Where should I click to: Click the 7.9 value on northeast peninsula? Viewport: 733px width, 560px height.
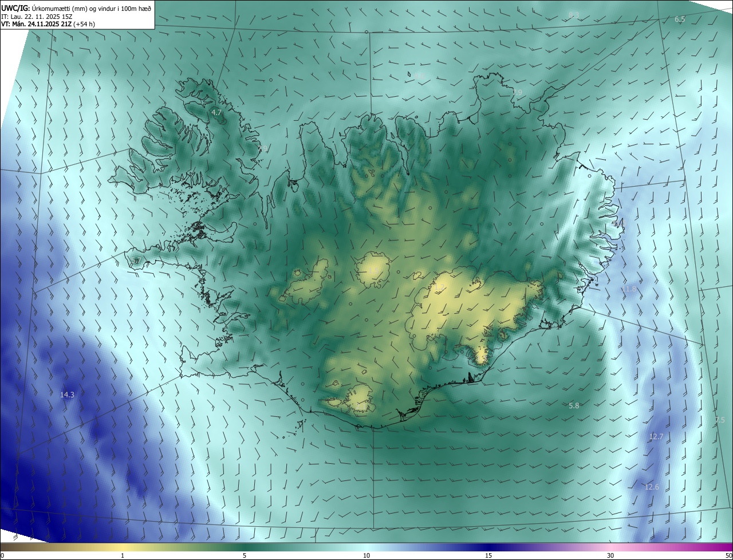(517, 92)
